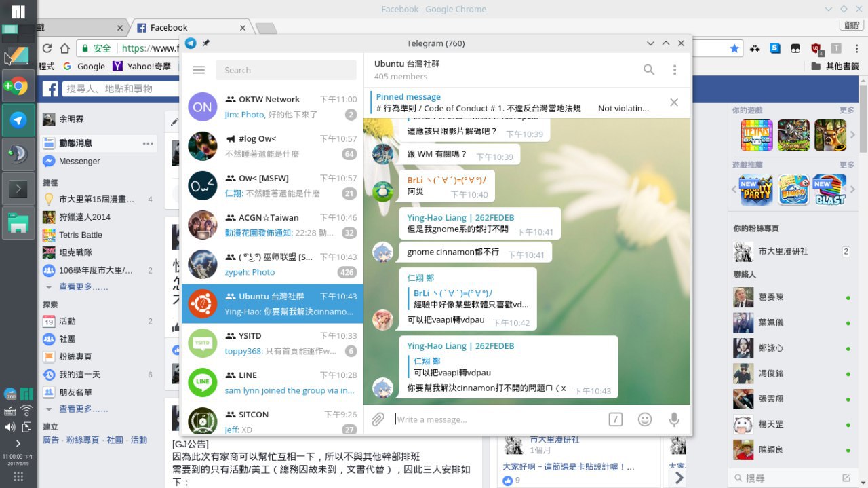The height and width of the screenshot is (488, 868).
Task: Go to Chrome home page icon
Action: pos(64,48)
